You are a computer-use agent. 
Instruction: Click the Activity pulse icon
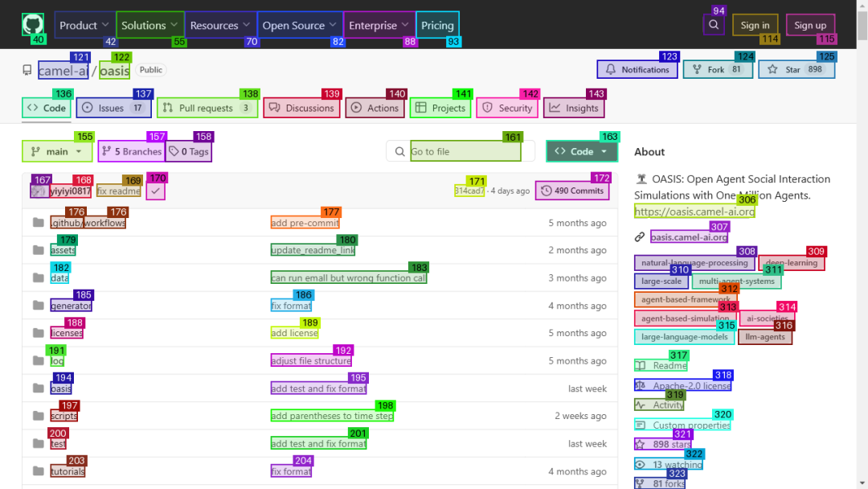point(641,405)
